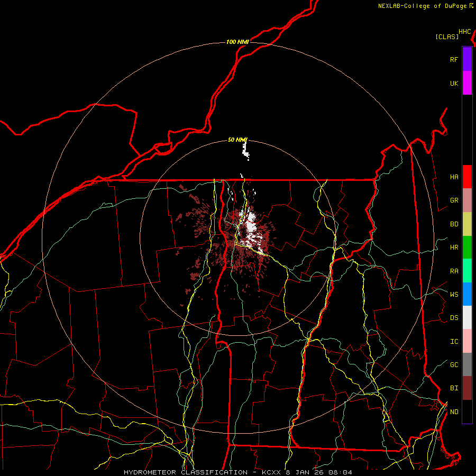Click the '100 NMI' range ring label

coord(237,42)
